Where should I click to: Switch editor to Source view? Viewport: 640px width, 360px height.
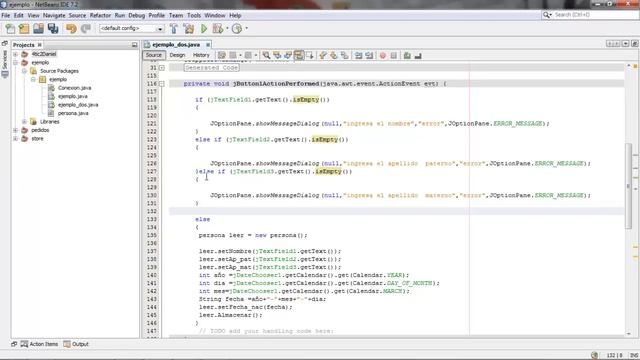point(153,55)
